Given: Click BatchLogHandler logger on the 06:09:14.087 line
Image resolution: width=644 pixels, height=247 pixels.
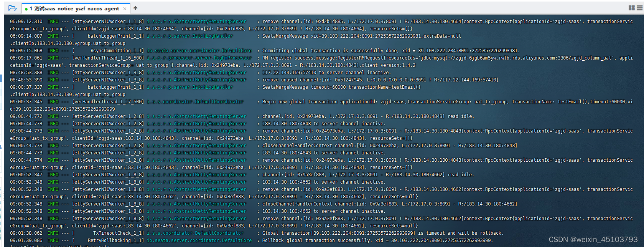Looking at the screenshot, I should pyautogui.click(x=190, y=36).
